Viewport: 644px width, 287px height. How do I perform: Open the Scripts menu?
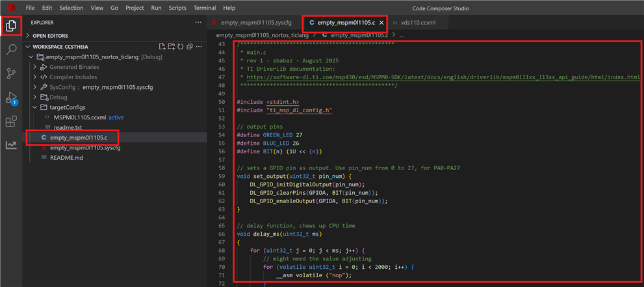tap(177, 8)
